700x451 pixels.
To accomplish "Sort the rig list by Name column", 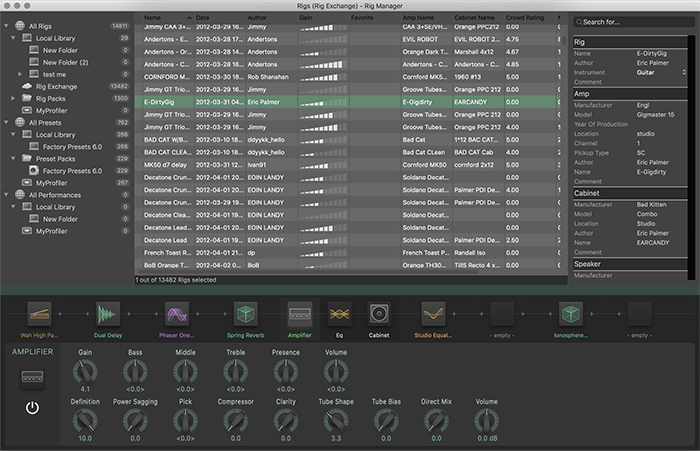I will click(x=167, y=18).
